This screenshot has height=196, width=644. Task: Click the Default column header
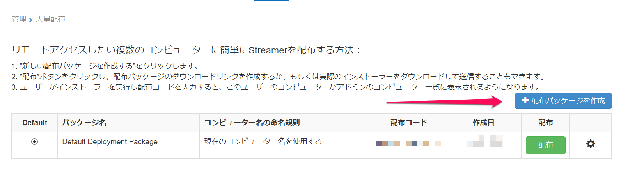[x=35, y=123]
